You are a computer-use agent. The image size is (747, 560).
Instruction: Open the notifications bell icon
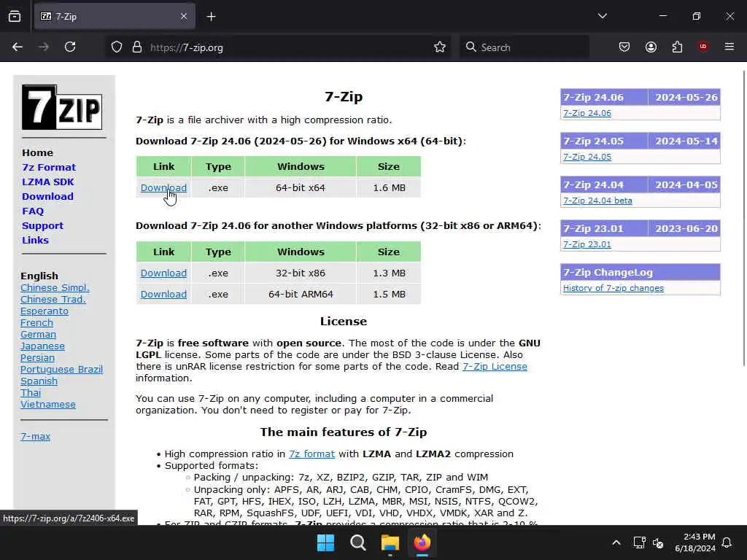727,542
